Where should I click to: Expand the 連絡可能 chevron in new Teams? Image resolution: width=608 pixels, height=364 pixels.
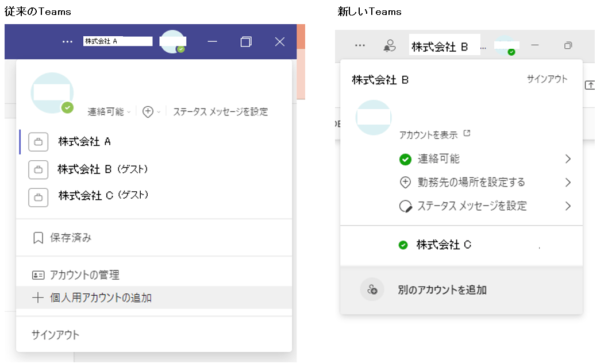[x=568, y=159]
